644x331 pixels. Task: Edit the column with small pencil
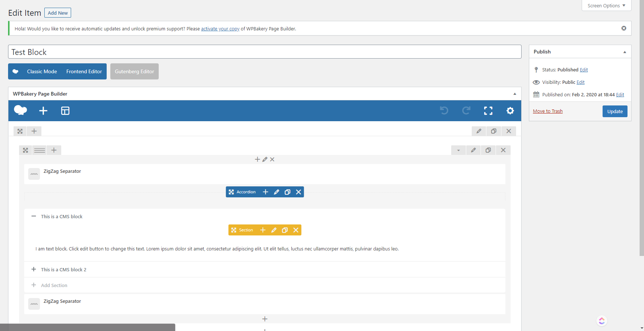coord(265,159)
